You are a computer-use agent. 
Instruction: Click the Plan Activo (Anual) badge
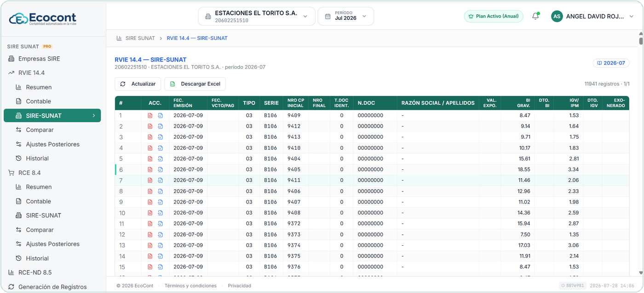pos(494,16)
